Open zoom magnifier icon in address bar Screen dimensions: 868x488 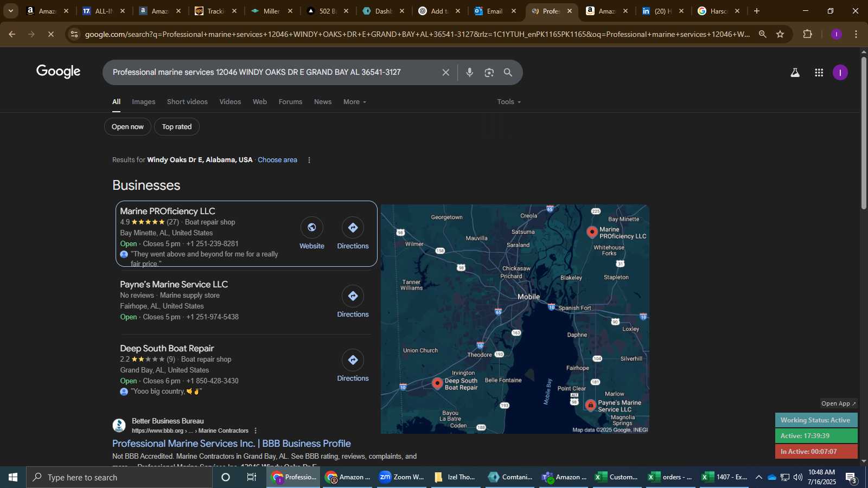(x=762, y=34)
